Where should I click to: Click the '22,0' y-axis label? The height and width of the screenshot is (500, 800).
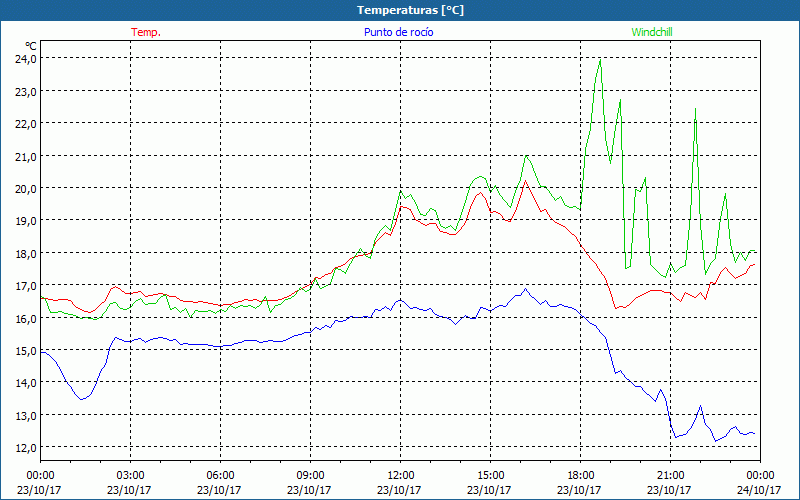click(x=26, y=123)
